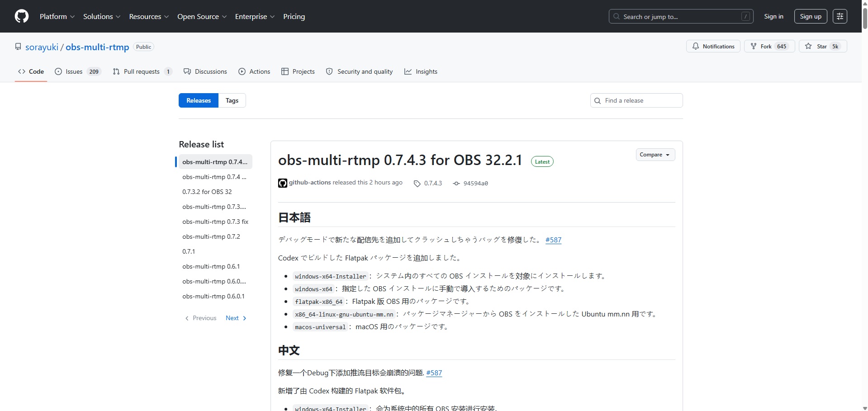This screenshot has width=868, height=411.
Task: Open the 0.7.4.3 tag link
Action: pos(433,183)
